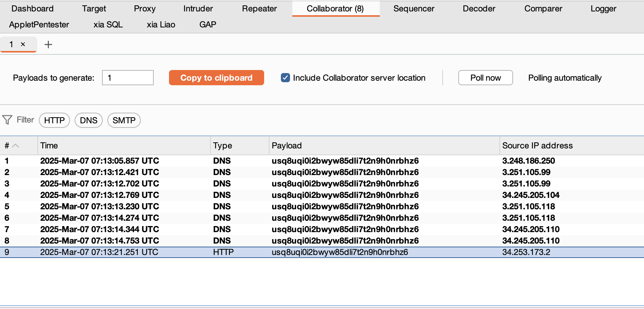Select the HTTP interaction row 9
This screenshot has width=644, height=309.
[228, 252]
